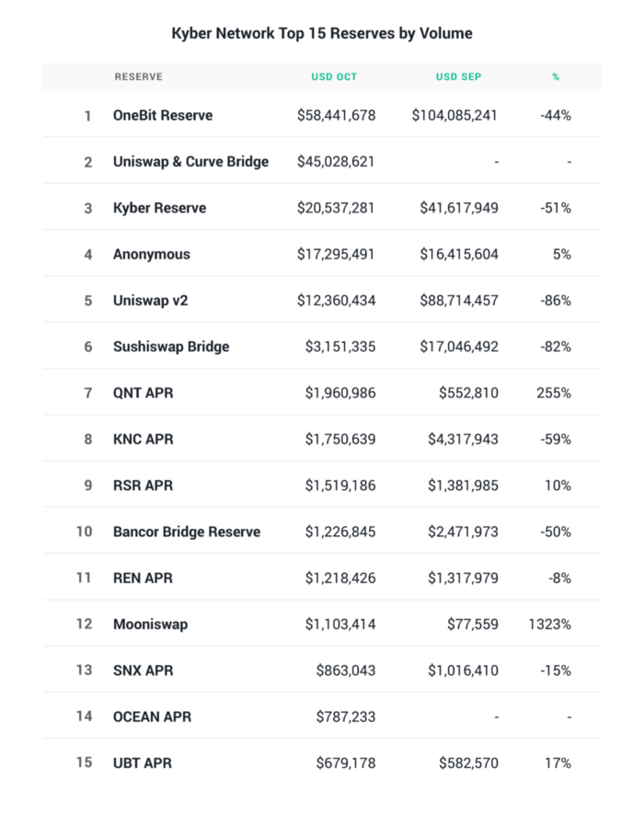Click the OCEAN APR row label
Viewport: 644px width, 814px height.
(152, 717)
